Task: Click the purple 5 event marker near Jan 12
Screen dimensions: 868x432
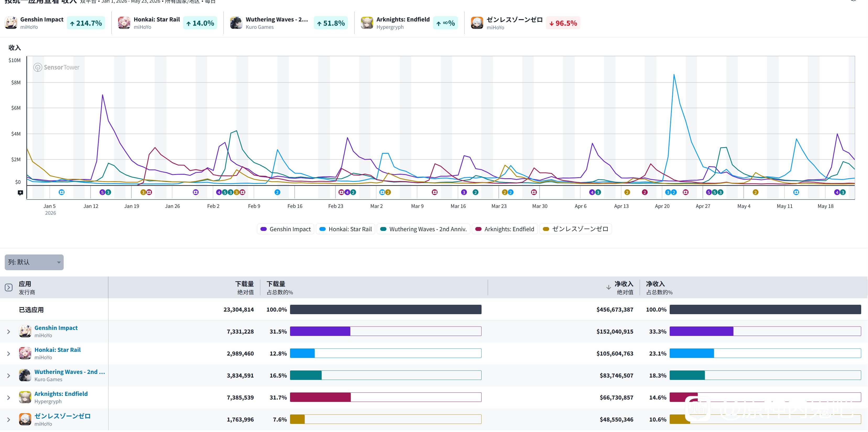Action: click(102, 192)
